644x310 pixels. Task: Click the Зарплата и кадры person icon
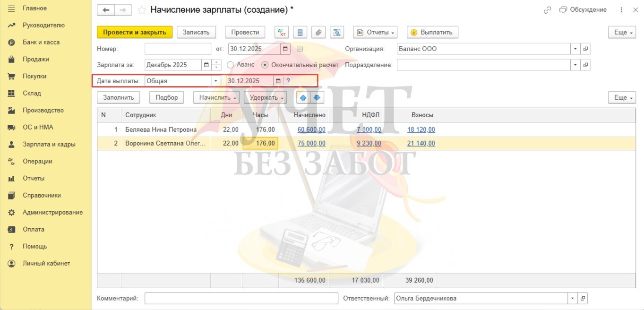[12, 144]
